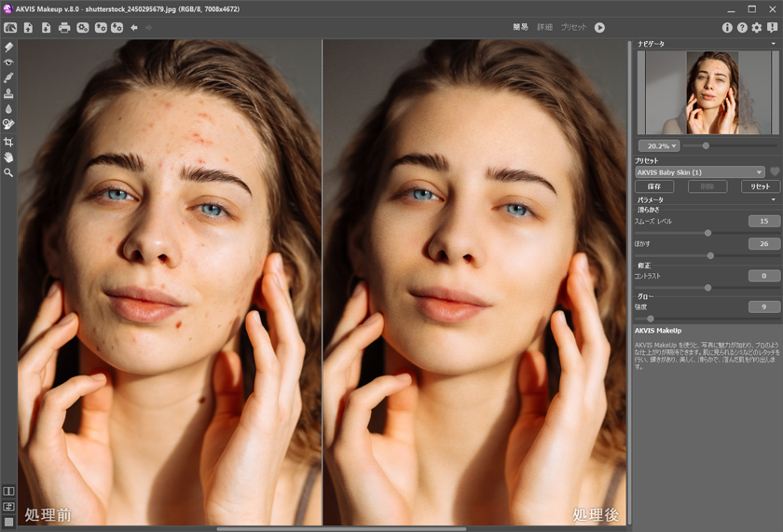
Task: Click the スムーズ レベル value field 15
Action: tap(764, 221)
